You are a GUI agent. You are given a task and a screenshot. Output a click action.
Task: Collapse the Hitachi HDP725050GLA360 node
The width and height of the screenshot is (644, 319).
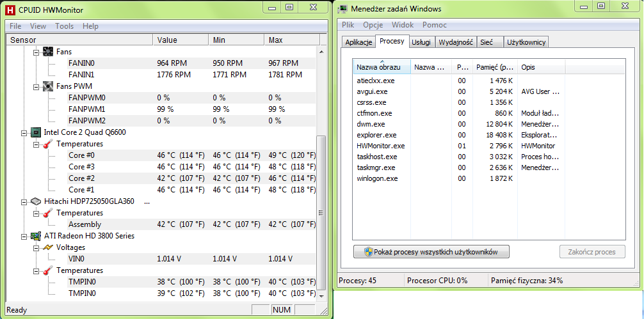(24, 201)
